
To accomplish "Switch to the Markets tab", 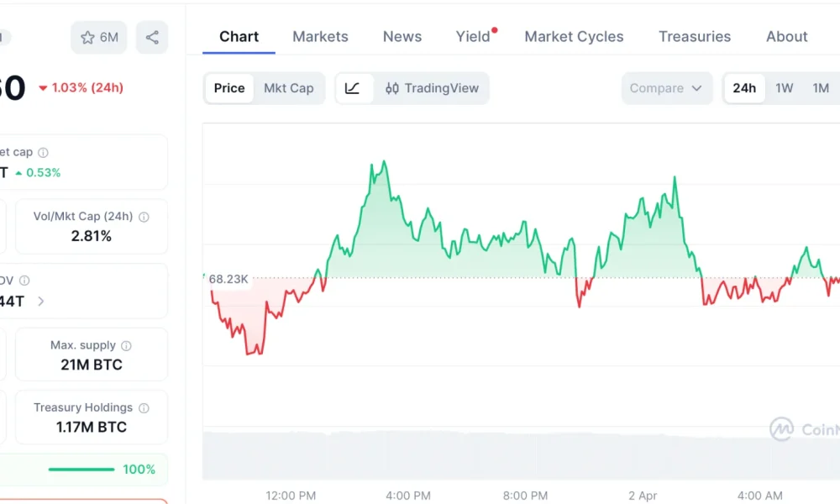I will [x=320, y=36].
